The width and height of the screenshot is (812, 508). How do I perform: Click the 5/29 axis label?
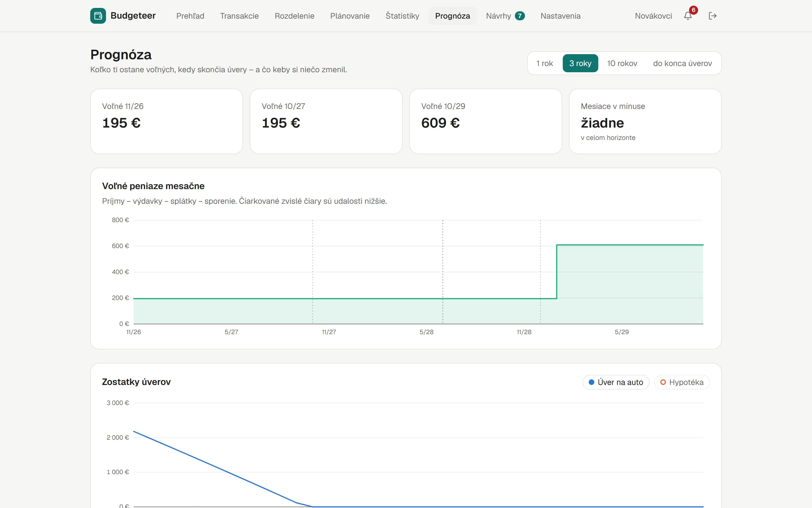point(622,332)
